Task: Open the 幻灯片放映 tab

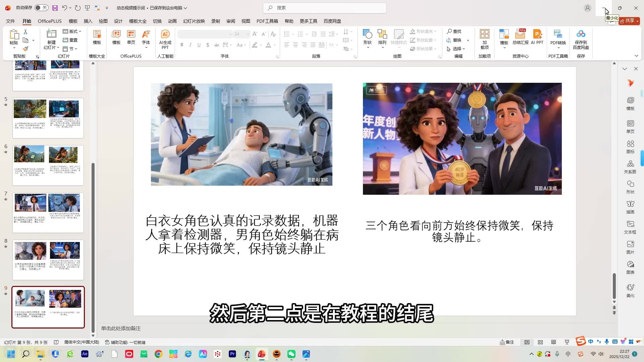Action: pos(194,21)
